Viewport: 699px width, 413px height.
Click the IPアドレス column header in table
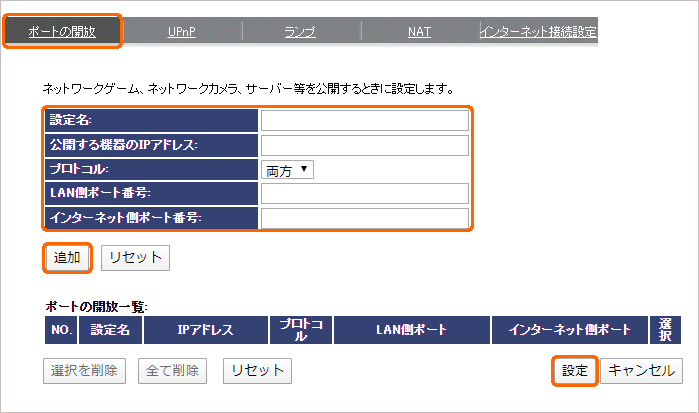(x=206, y=329)
